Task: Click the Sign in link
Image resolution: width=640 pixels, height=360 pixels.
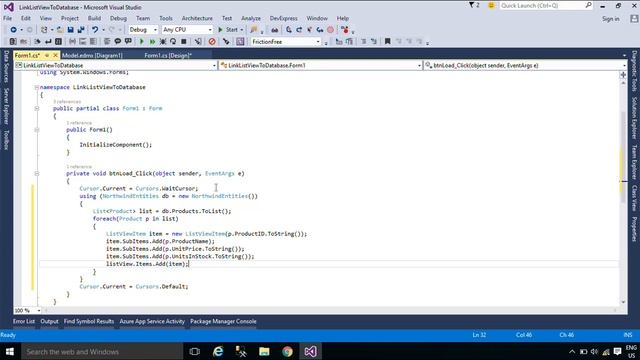Action: tap(611, 19)
